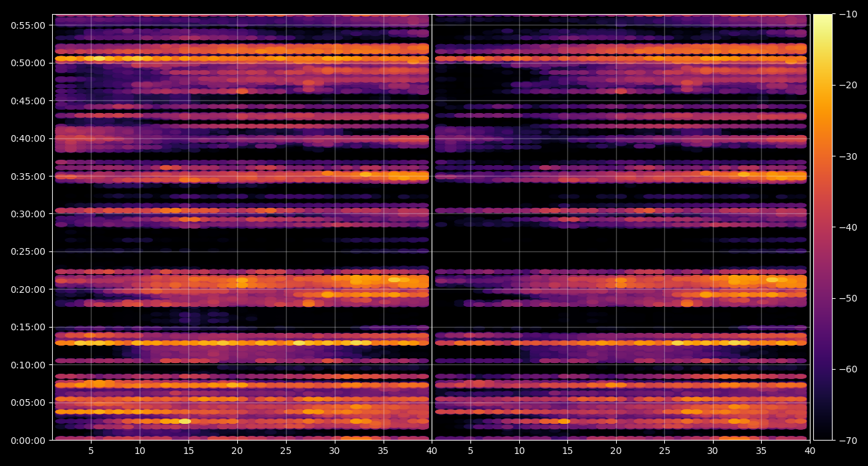Select the 0:55:00 time label
The image size is (868, 466).
pyautogui.click(x=28, y=25)
